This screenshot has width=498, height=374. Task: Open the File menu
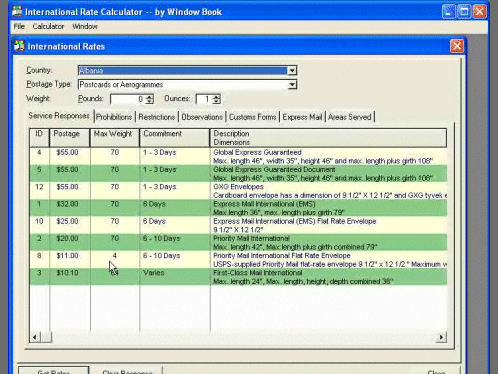19,26
